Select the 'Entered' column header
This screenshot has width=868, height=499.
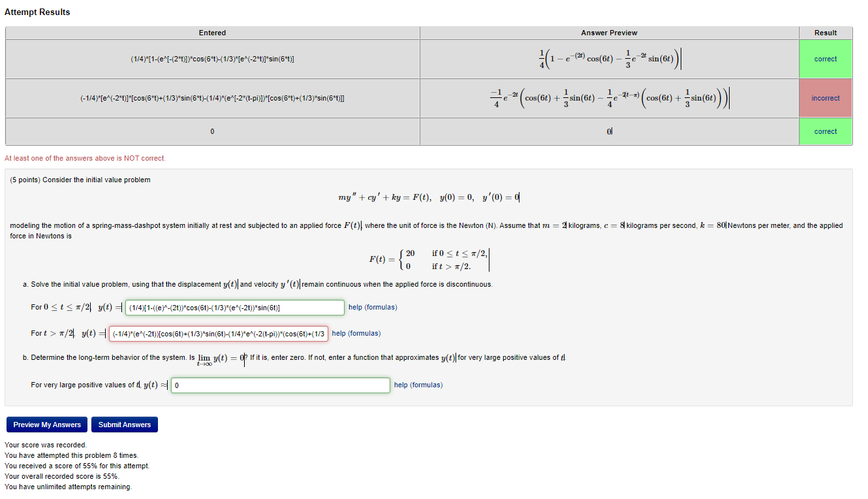click(213, 33)
